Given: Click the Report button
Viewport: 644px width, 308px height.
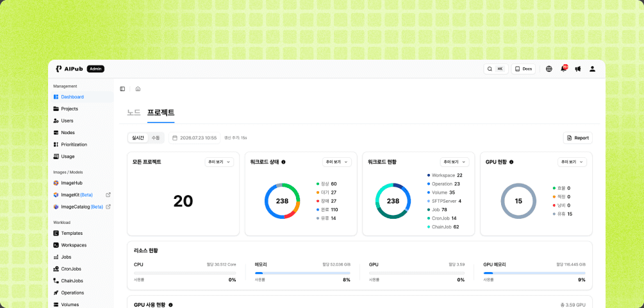Looking at the screenshot, I should point(578,138).
